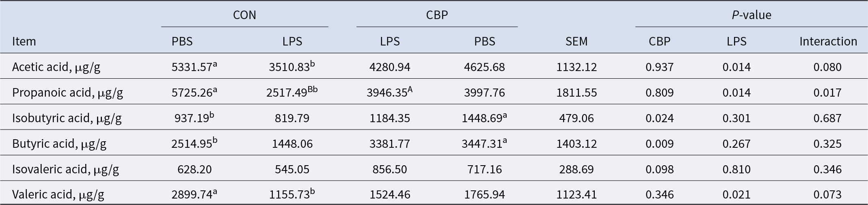The image size is (868, 205).
Task: Click the LPS P-value 0.021
Action: pyautogui.click(x=736, y=195)
